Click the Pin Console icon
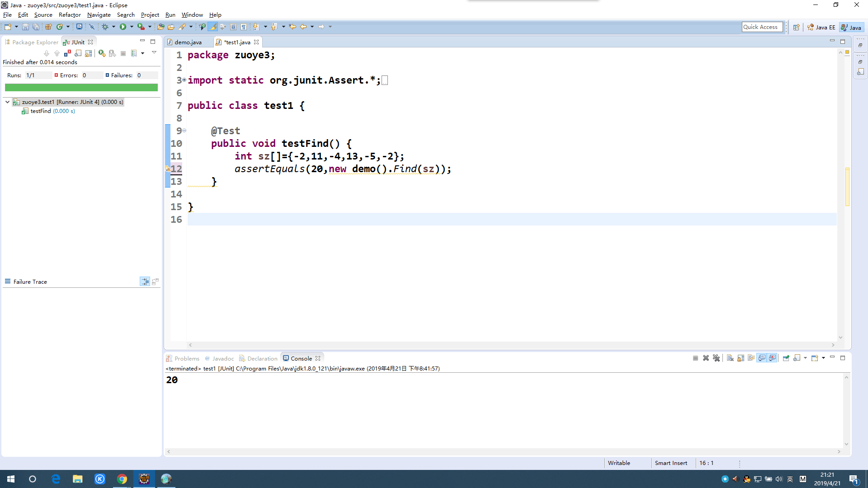 (786, 358)
